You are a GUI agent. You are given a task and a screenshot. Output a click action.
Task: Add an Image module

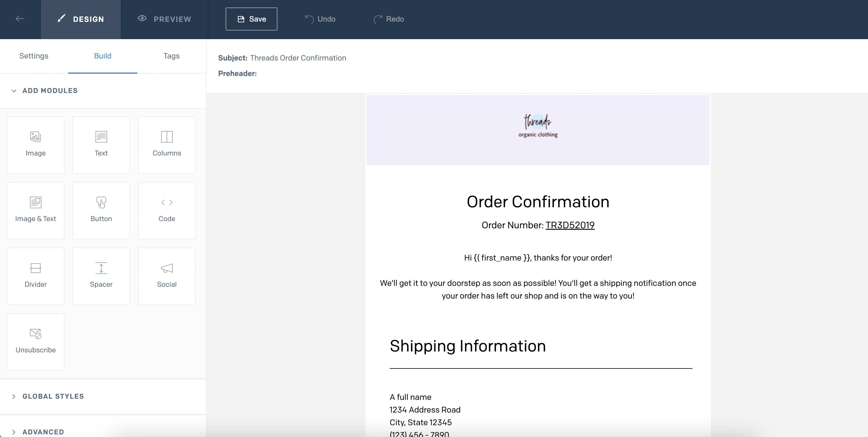(x=35, y=145)
